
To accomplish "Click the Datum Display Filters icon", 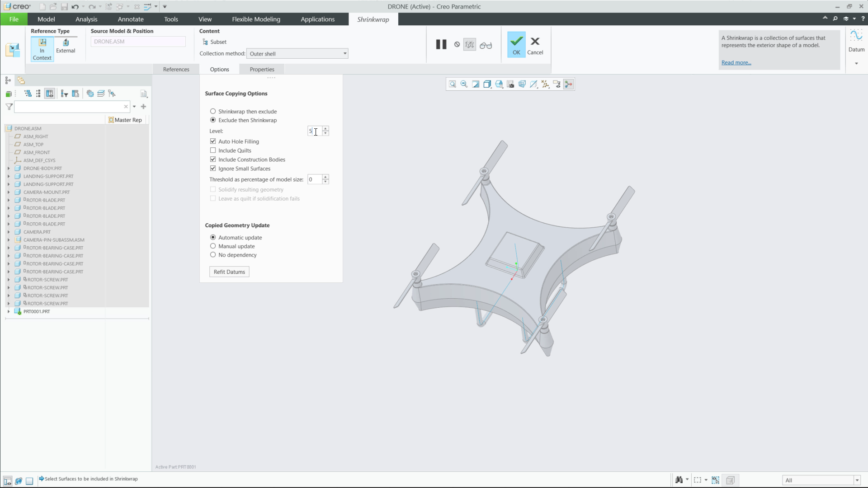I will pyautogui.click(x=546, y=84).
